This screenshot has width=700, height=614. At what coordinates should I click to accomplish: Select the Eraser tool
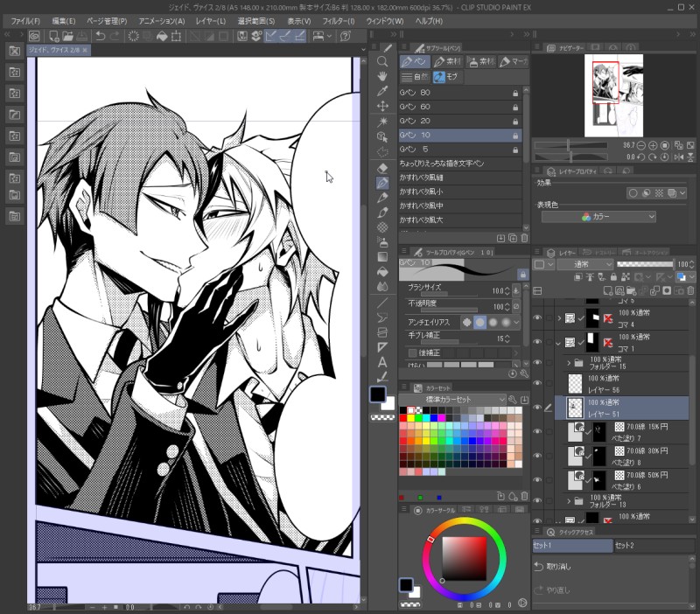coord(382,168)
